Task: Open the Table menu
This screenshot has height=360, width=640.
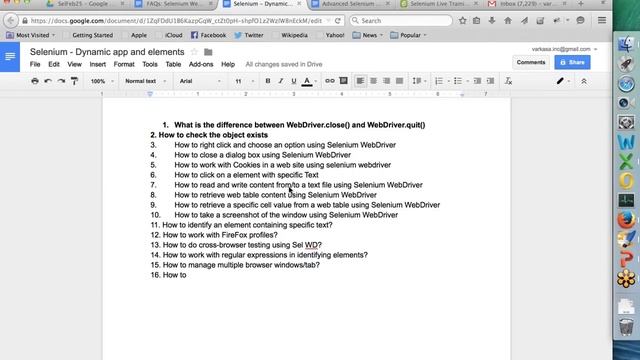Action: 173,64
